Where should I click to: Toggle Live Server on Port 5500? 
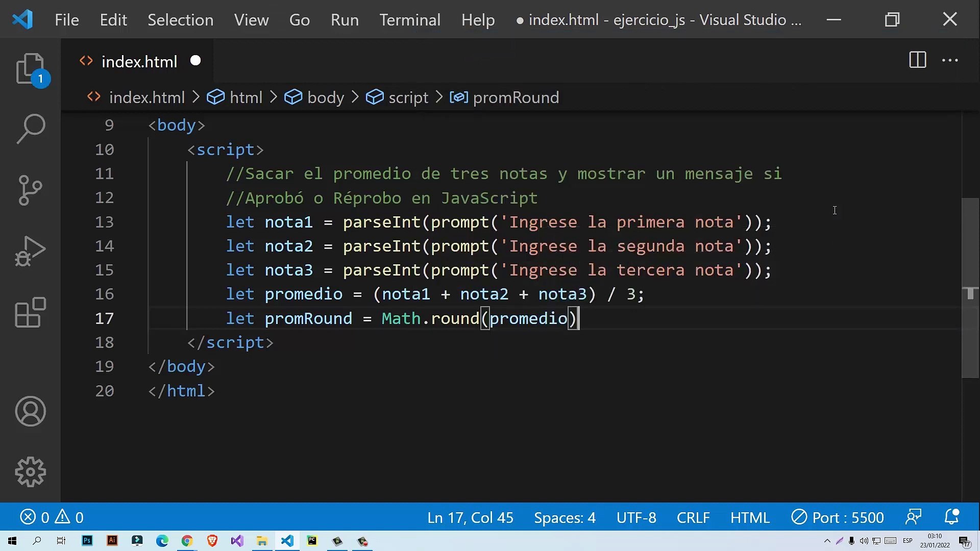(838, 517)
